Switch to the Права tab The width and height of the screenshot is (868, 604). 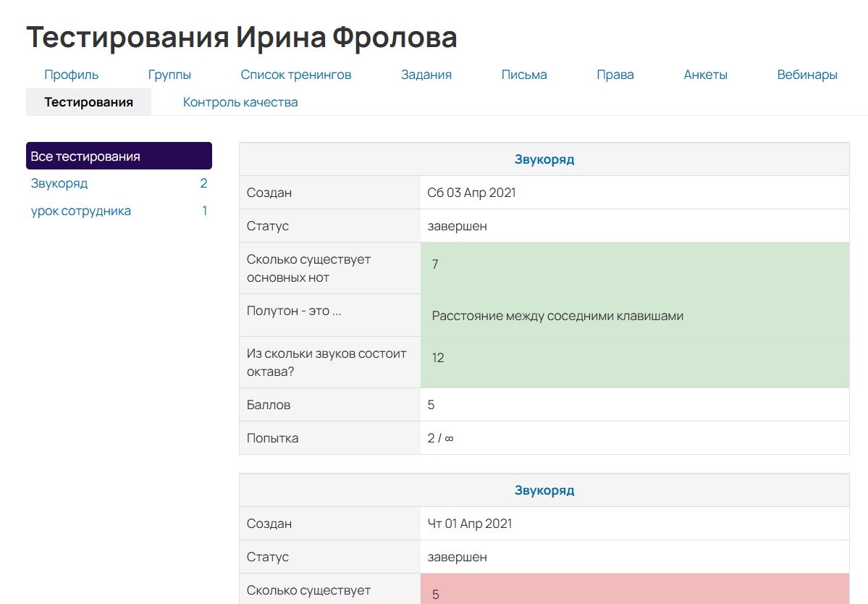[x=615, y=74]
